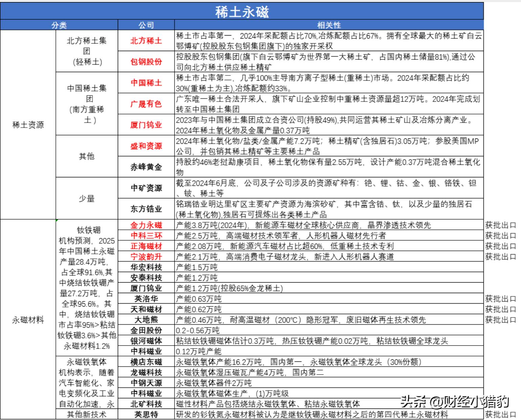Click the 横店东磁 company cell
Screen dimensions: 521x420
(146, 361)
